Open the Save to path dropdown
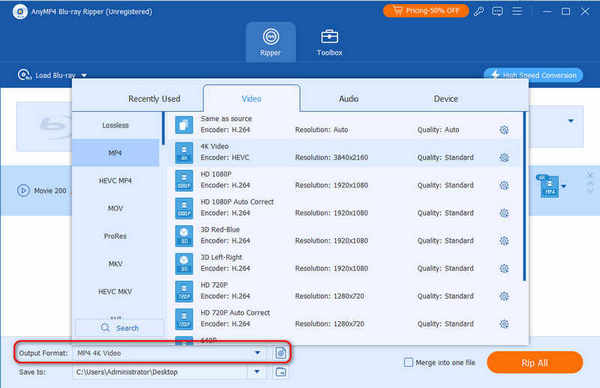The width and height of the screenshot is (600, 388). pyautogui.click(x=257, y=372)
